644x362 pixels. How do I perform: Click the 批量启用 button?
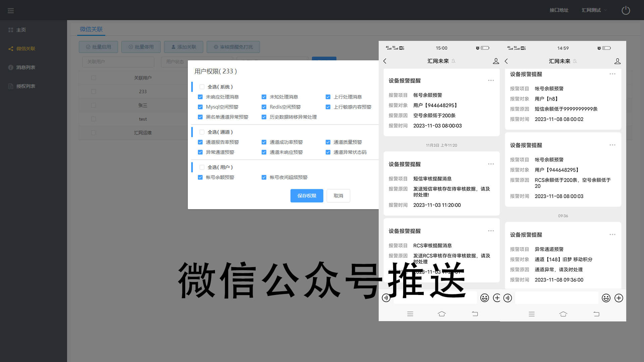[x=98, y=47]
